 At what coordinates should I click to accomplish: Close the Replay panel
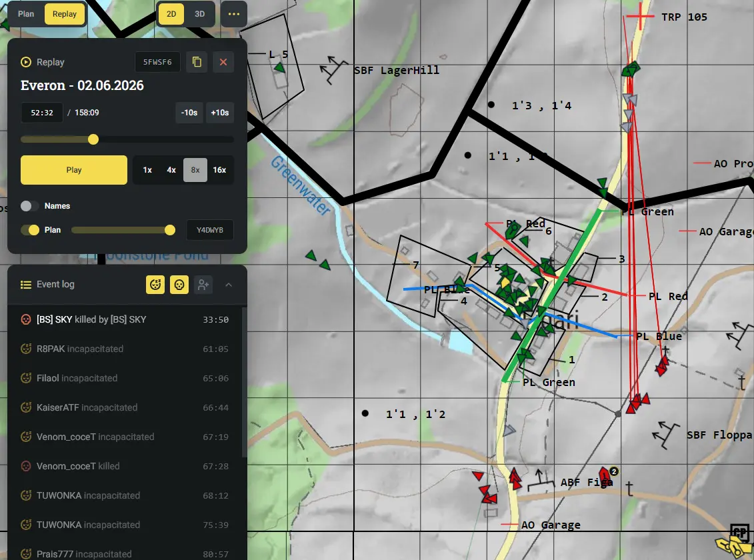(x=223, y=62)
